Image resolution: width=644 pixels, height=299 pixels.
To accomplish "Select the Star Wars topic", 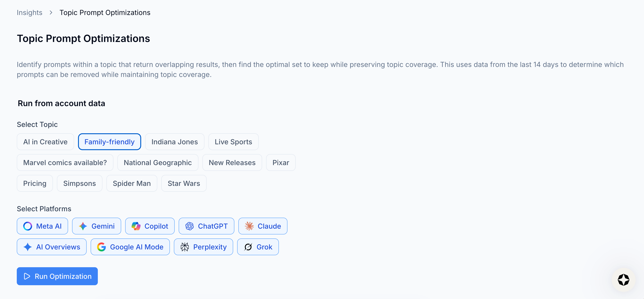I will click(184, 183).
